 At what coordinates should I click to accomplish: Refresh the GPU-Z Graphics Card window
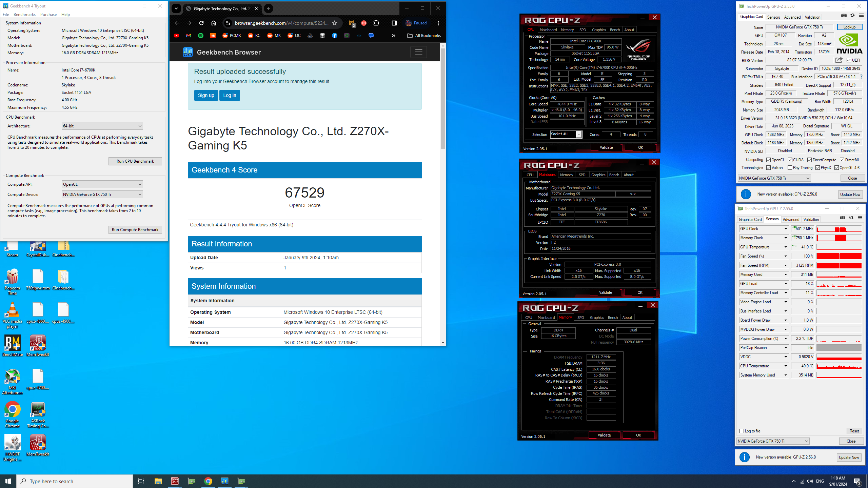click(x=852, y=16)
